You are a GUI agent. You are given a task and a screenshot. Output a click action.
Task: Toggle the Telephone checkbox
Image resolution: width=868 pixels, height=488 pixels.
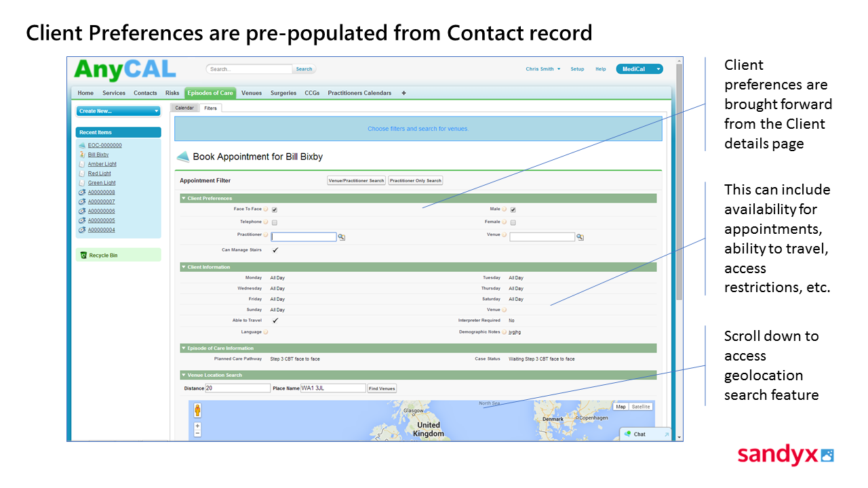pyautogui.click(x=275, y=222)
